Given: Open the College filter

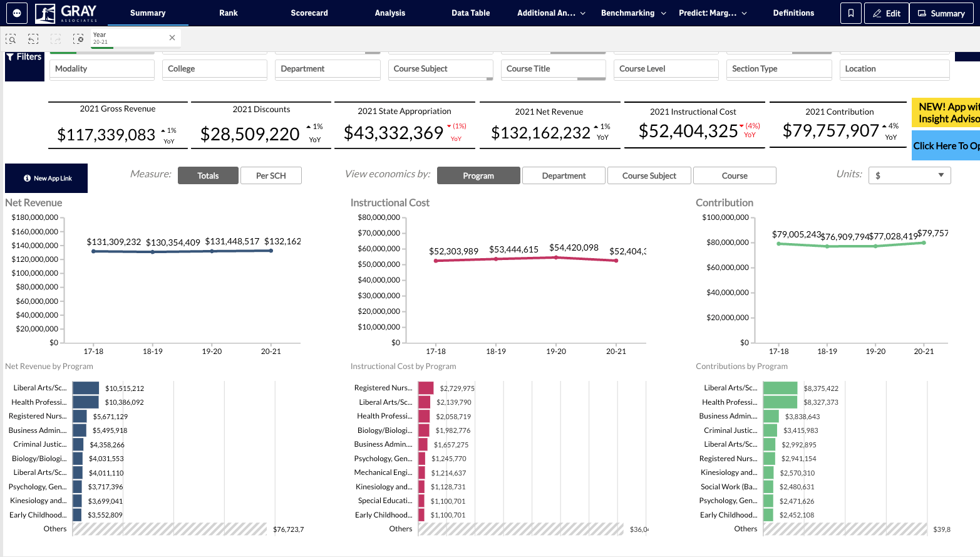Looking at the screenshot, I should point(215,69).
